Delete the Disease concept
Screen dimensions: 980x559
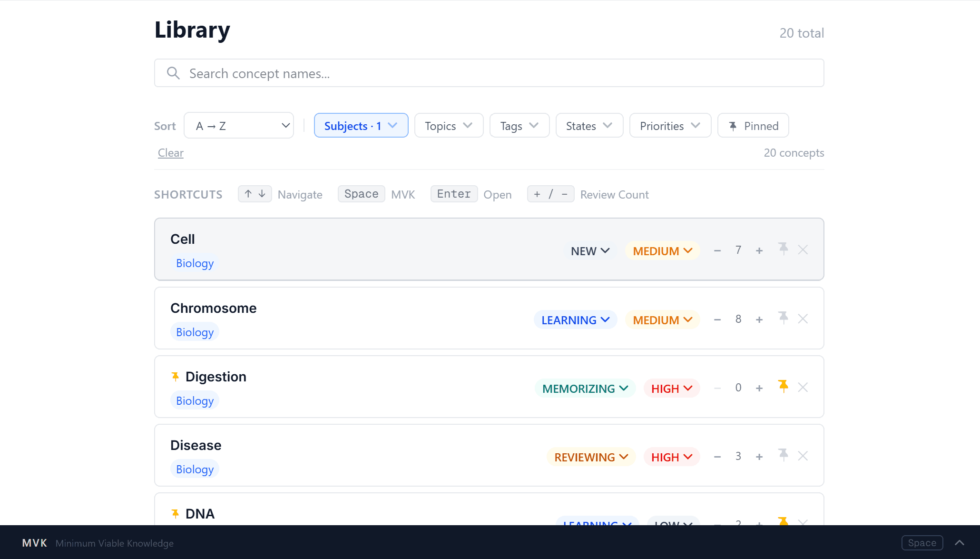[803, 456]
